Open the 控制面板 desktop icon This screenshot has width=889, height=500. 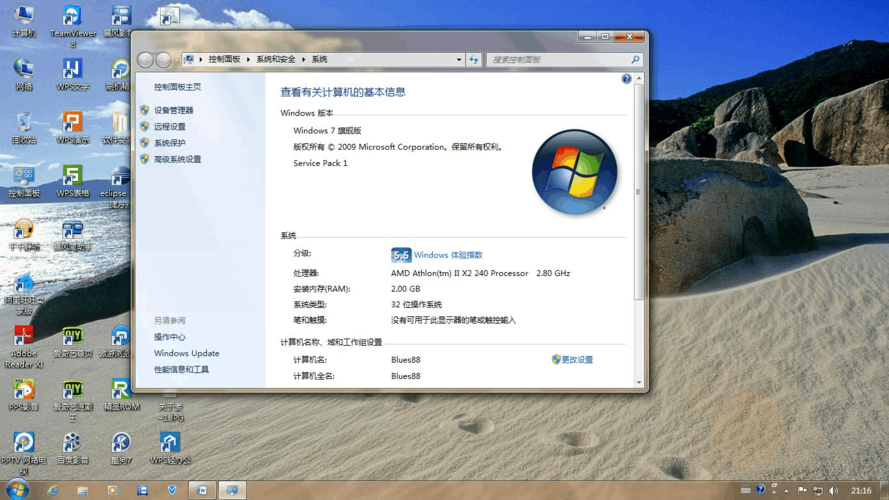(x=24, y=181)
